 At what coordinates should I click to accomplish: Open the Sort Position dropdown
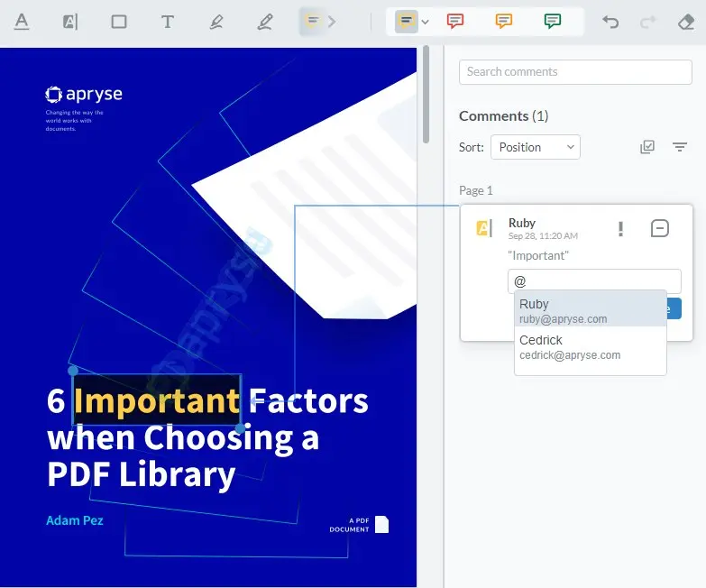point(536,147)
